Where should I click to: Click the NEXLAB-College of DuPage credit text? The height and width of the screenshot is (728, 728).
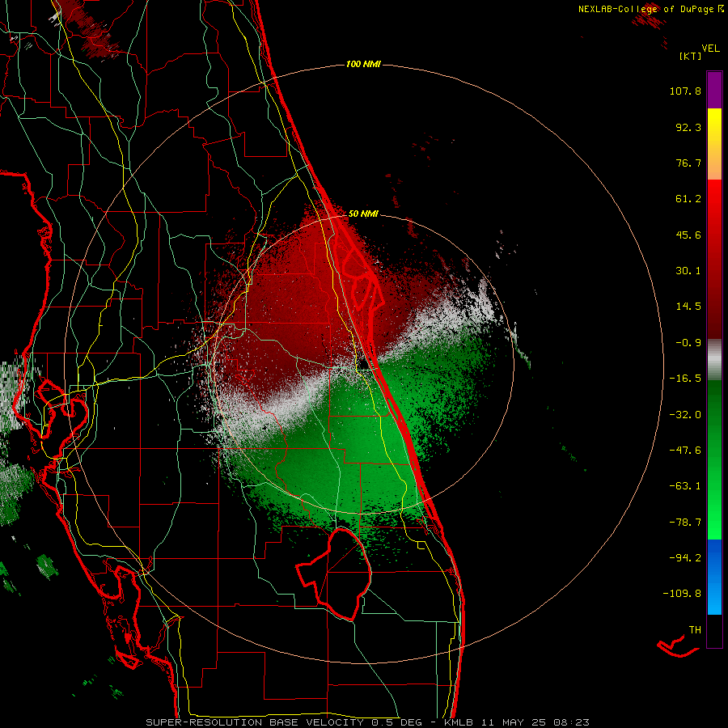tap(651, 9)
